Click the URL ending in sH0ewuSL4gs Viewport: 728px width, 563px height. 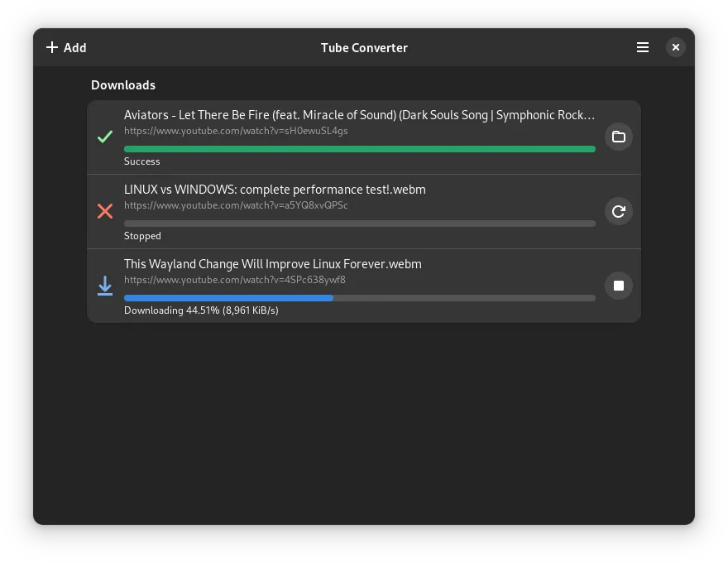(x=236, y=131)
